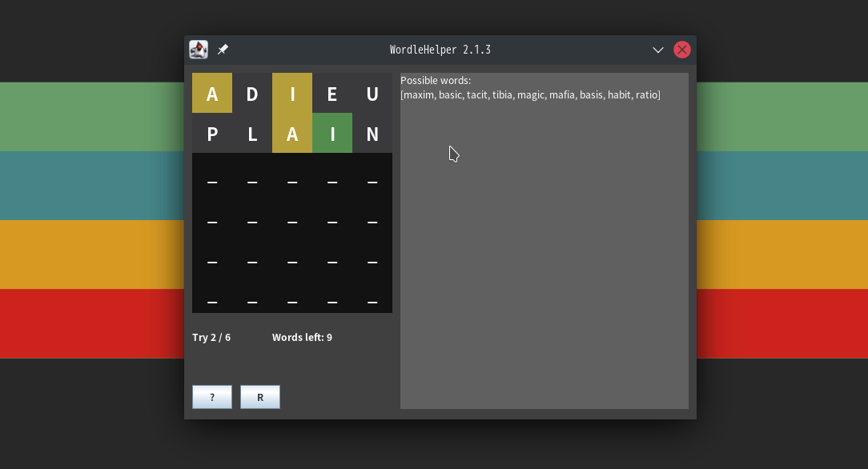The width and height of the screenshot is (868, 469).
Task: Toggle yellow I tile in ADIEU row
Action: pyautogui.click(x=292, y=93)
